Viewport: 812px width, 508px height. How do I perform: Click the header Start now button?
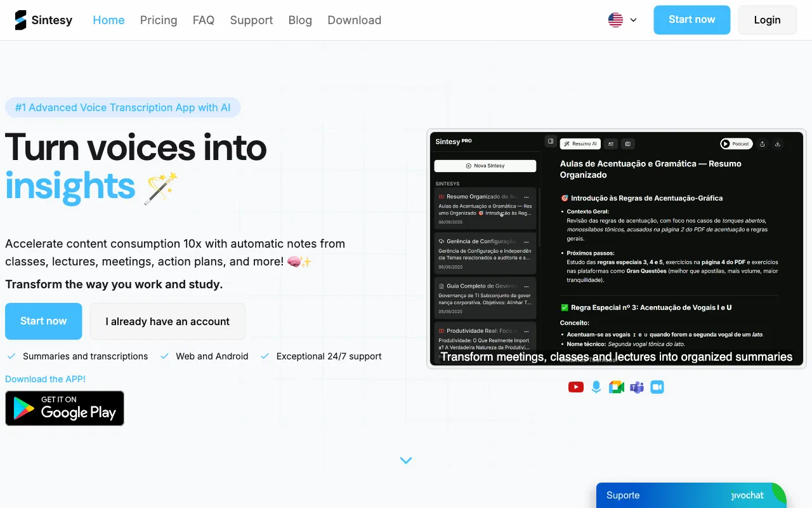(x=692, y=20)
